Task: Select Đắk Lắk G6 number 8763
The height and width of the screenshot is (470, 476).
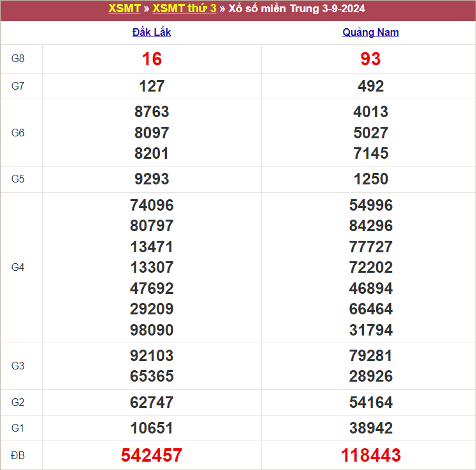Action: (152, 111)
